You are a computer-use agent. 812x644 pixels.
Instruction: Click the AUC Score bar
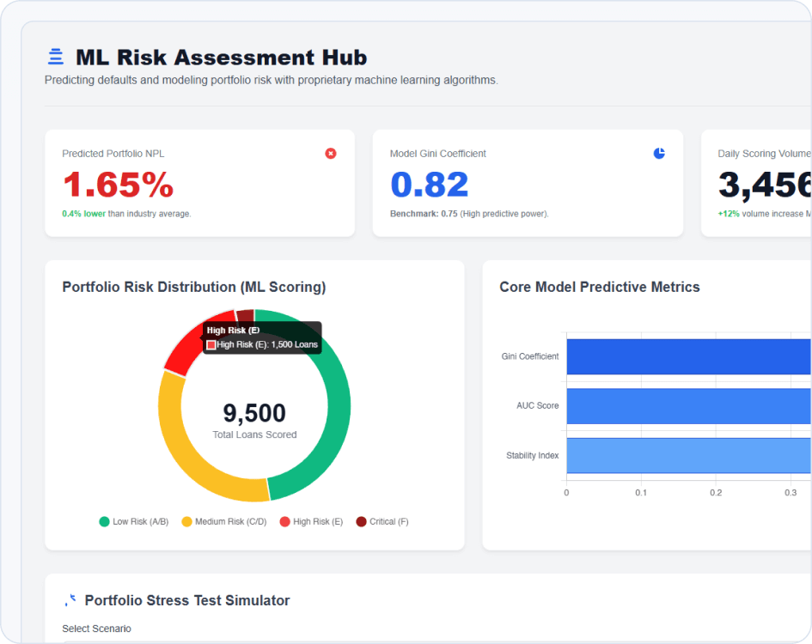687,405
